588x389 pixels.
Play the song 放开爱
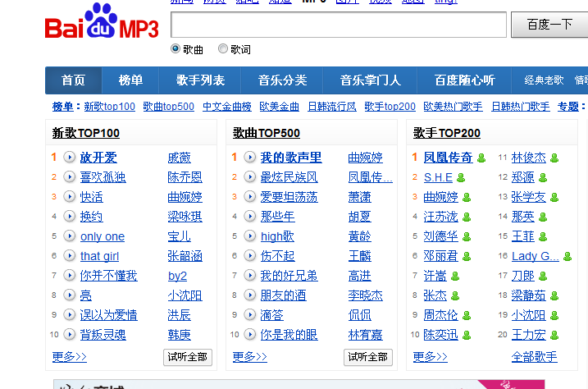70,158
